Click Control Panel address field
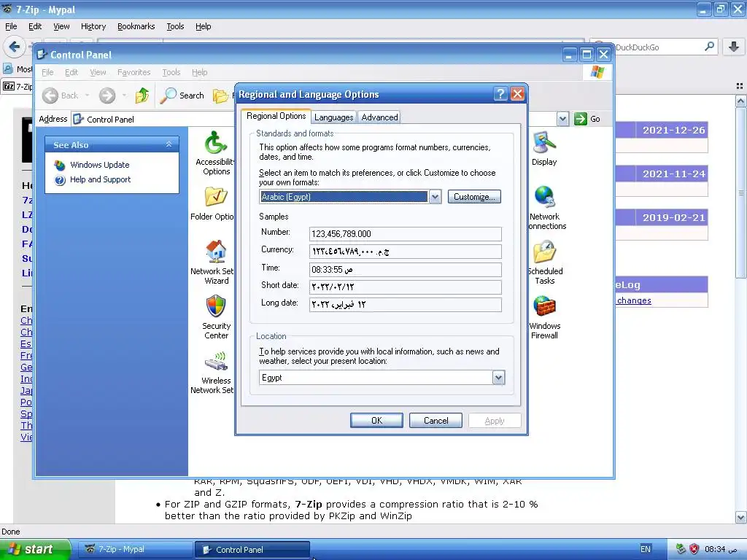 (314, 119)
